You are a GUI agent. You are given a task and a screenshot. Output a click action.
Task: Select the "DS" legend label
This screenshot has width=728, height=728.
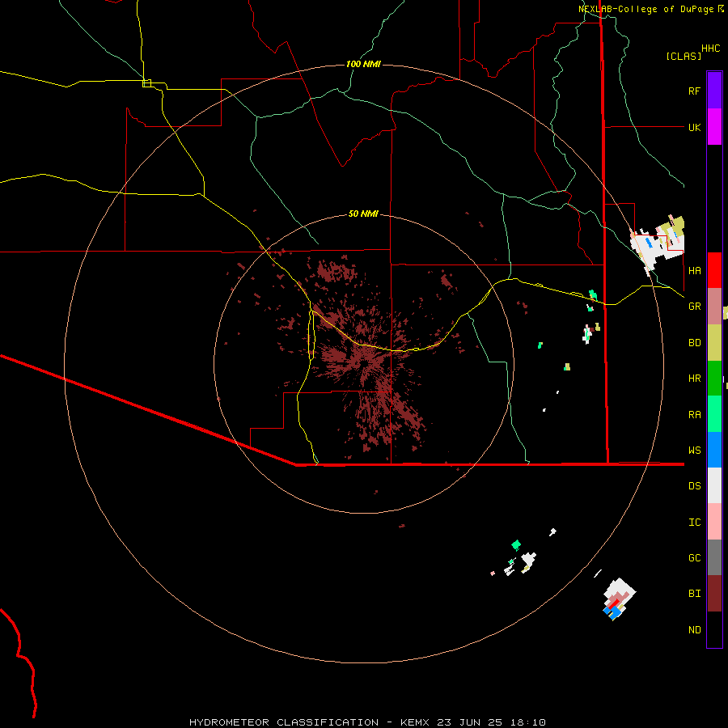point(694,485)
